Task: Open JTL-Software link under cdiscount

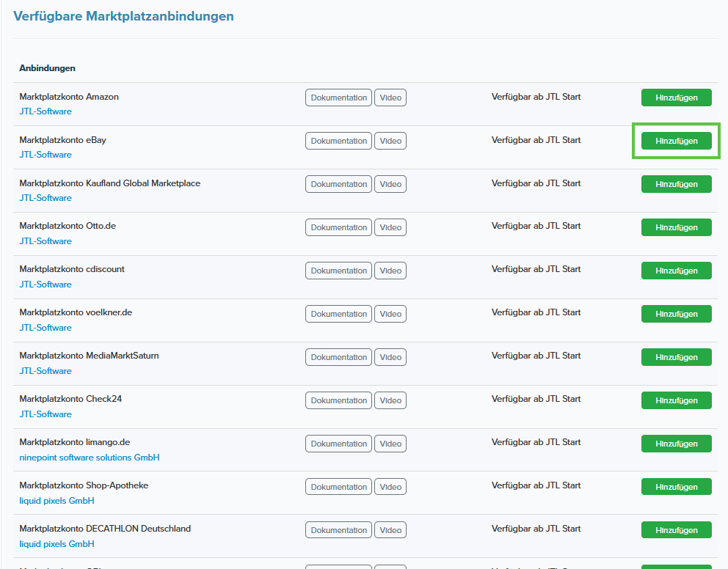Action: coord(45,284)
